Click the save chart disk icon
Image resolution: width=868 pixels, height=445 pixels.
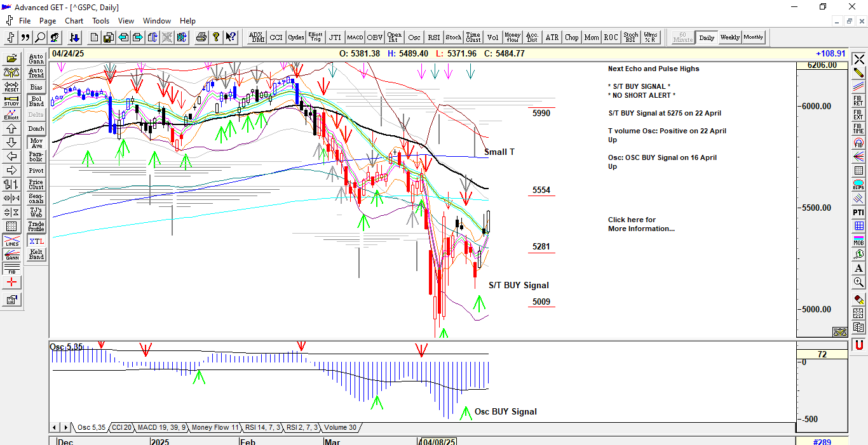pyautogui.click(x=109, y=37)
